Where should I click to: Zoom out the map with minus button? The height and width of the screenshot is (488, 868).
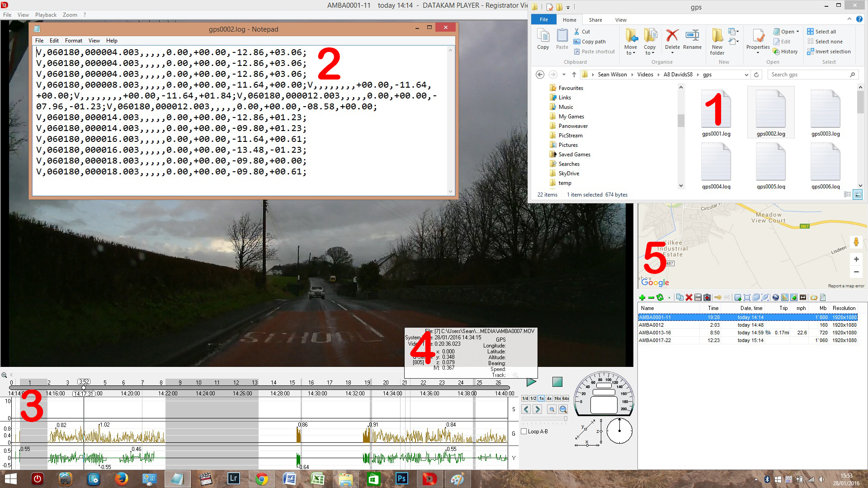(856, 272)
